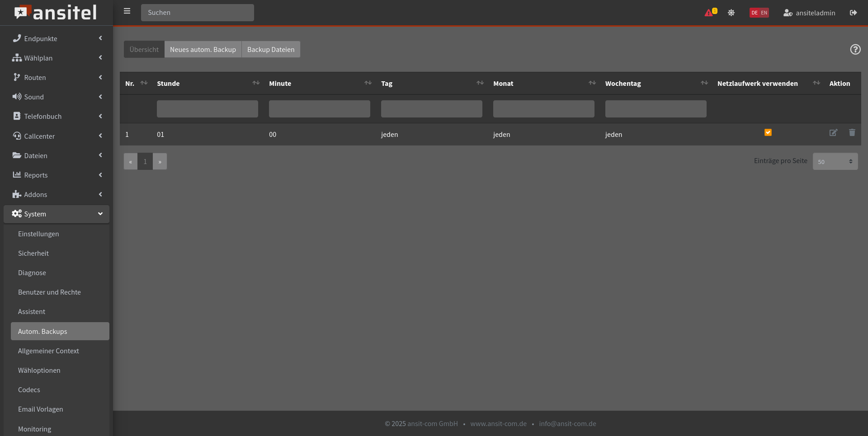Click the Callcenter headset icon

pyautogui.click(x=17, y=136)
